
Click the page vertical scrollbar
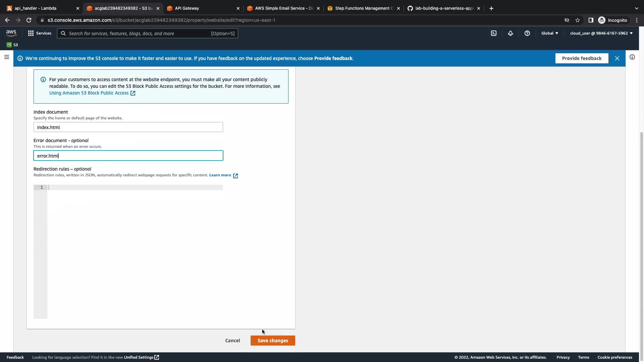(x=641, y=235)
